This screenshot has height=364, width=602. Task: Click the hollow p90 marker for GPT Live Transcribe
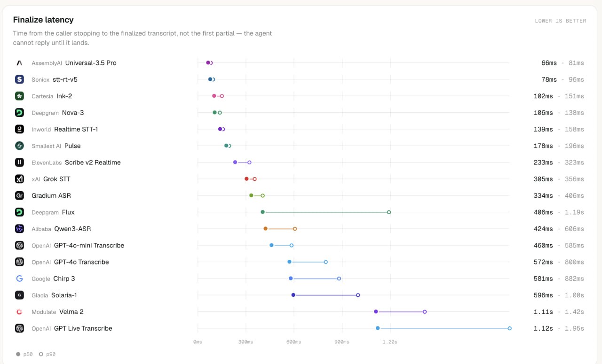point(509,328)
